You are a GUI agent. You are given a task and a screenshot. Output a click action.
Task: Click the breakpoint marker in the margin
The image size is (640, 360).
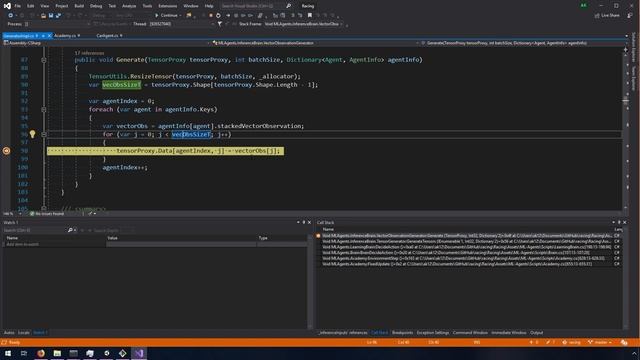(7, 151)
